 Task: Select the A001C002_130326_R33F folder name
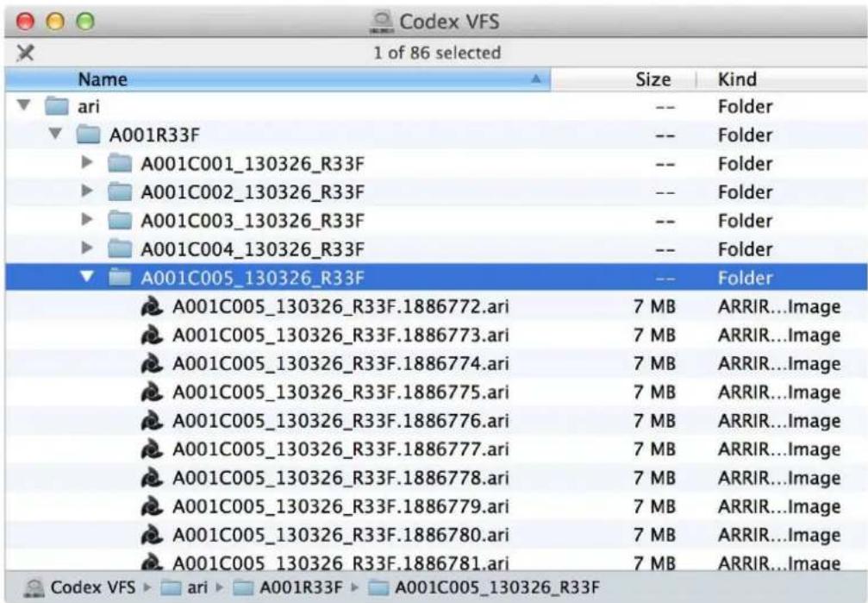click(x=253, y=192)
